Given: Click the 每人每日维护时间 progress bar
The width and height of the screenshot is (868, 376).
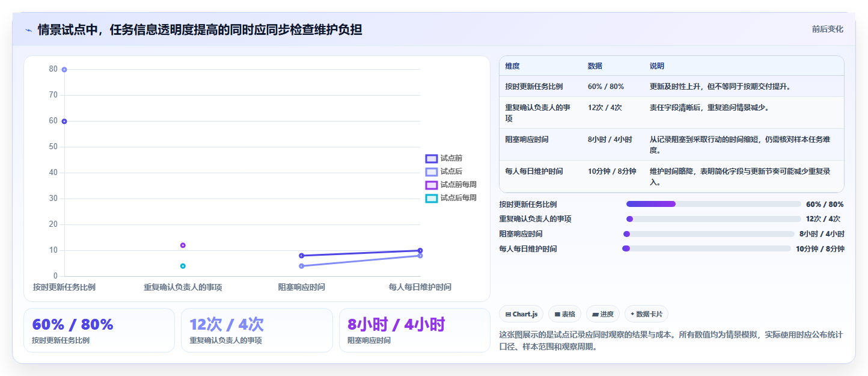Looking at the screenshot, I should coord(706,248).
